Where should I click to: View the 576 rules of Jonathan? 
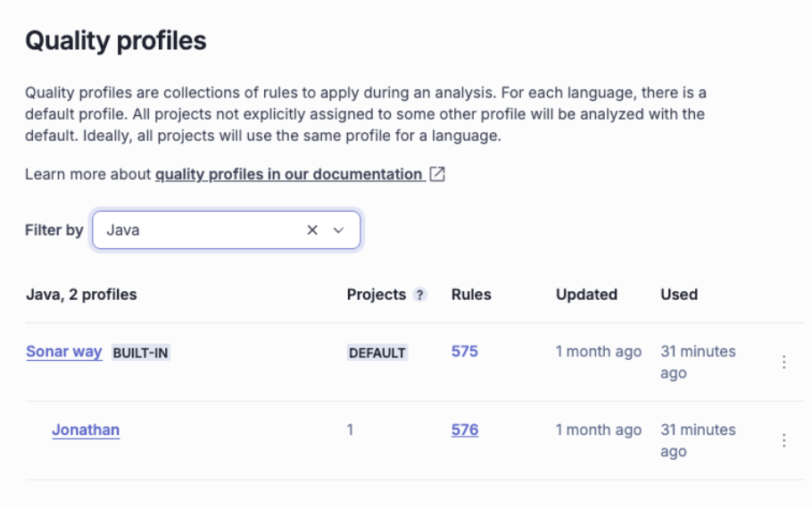(x=464, y=430)
